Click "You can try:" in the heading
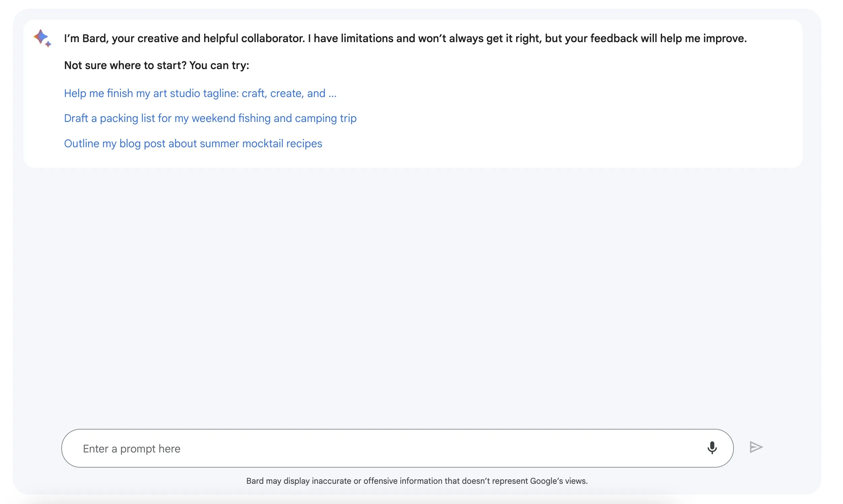 219,65
